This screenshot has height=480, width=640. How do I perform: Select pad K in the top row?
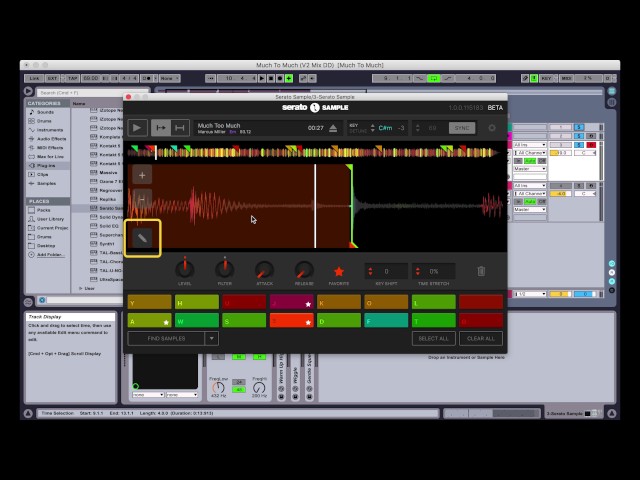[339, 302]
